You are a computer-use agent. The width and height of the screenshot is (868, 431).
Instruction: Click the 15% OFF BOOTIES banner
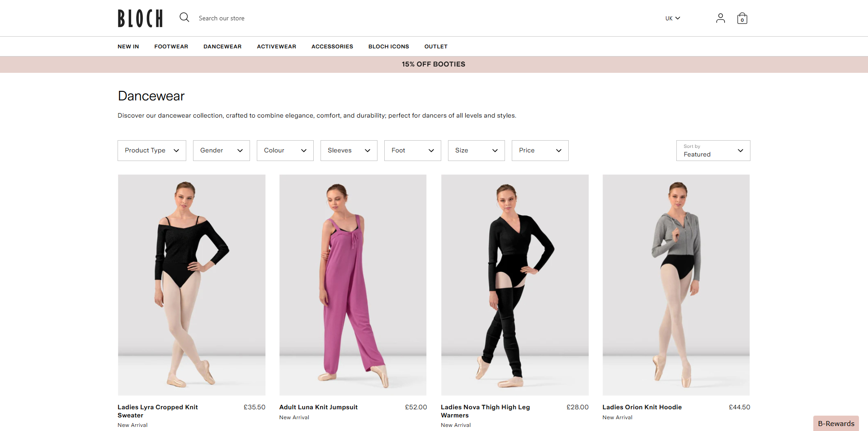pyautogui.click(x=433, y=64)
